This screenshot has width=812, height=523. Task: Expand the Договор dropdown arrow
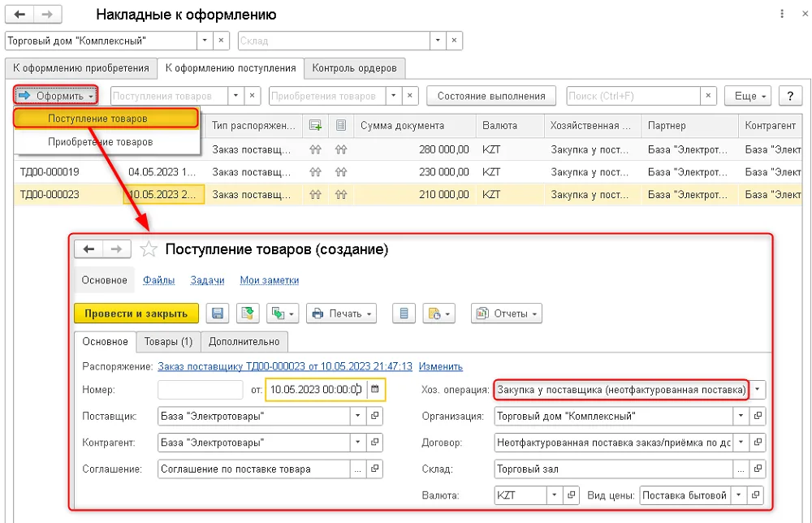(741, 443)
